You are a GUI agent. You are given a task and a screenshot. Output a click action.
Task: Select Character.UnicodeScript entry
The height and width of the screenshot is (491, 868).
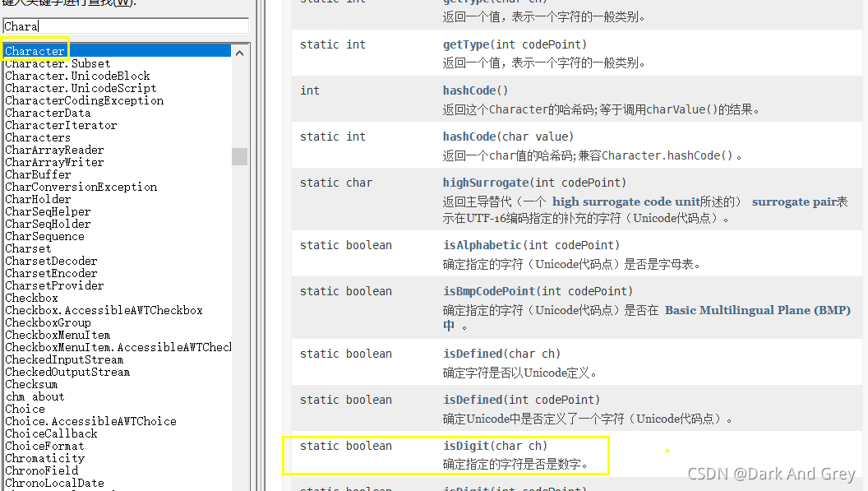coord(81,88)
